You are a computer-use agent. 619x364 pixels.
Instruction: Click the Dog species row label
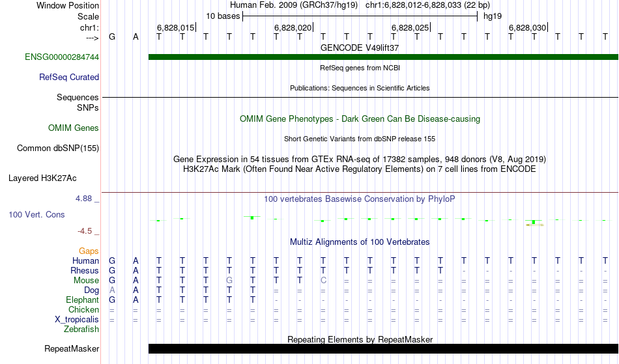(x=92, y=290)
